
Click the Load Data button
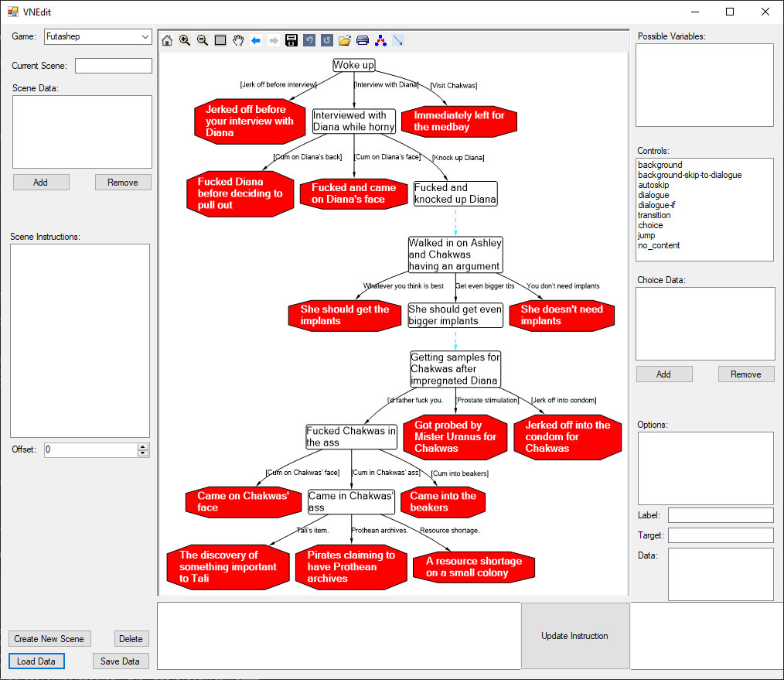[36, 661]
